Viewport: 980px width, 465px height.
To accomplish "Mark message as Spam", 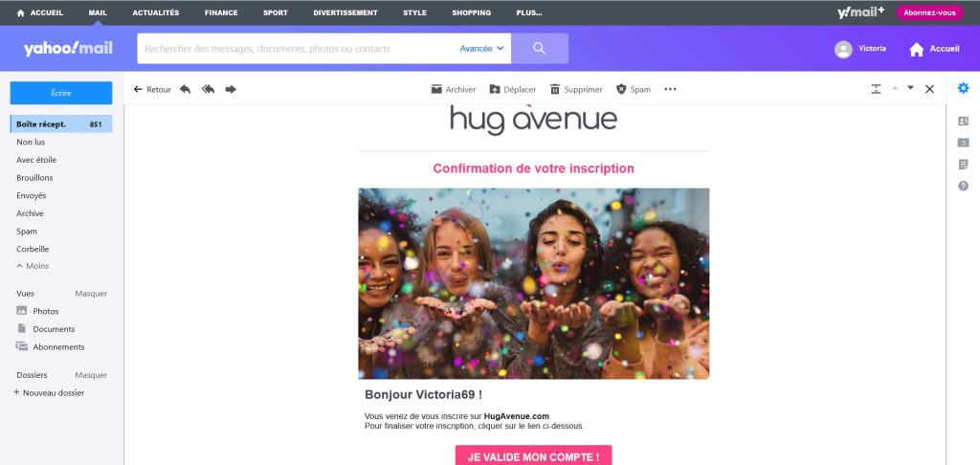I will [634, 89].
